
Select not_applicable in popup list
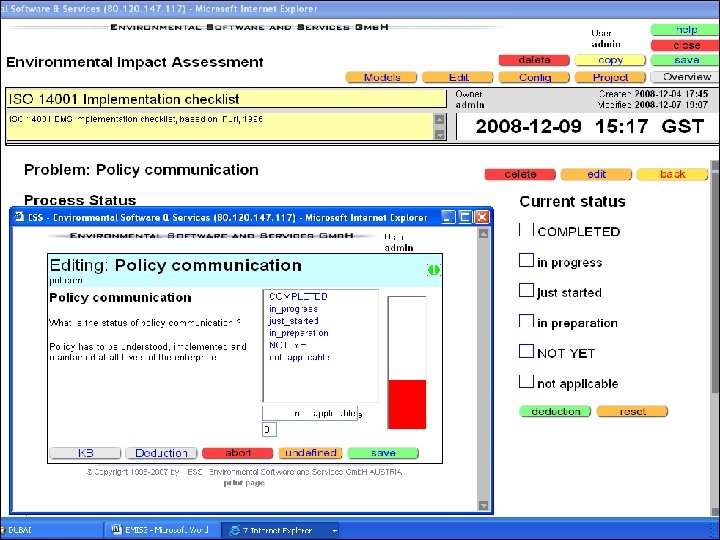click(299, 357)
